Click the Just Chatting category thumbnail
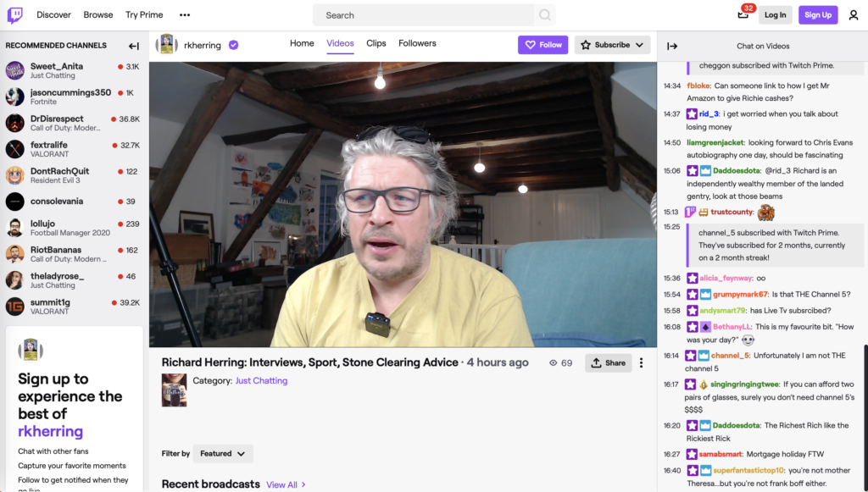Image resolution: width=868 pixels, height=492 pixels. [x=174, y=390]
